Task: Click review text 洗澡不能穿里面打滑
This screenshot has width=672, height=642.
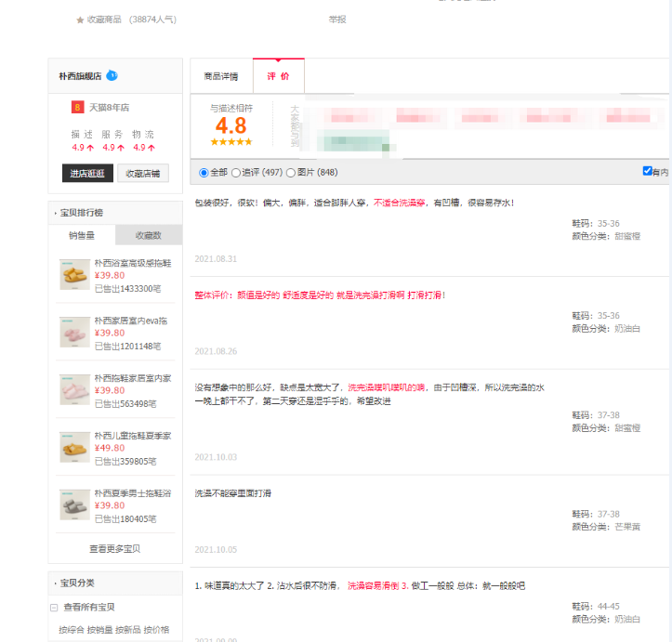Action: [232, 493]
